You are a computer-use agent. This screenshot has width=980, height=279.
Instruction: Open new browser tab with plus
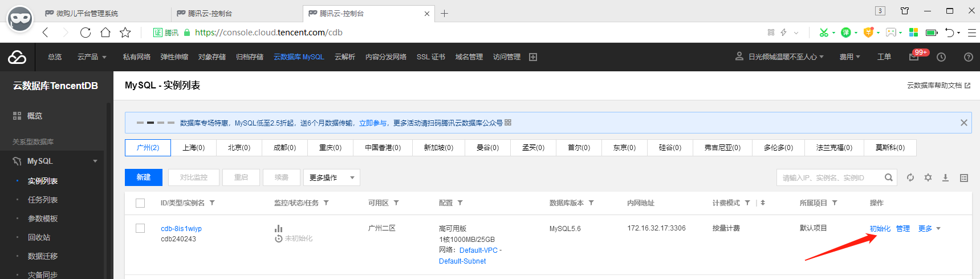click(x=445, y=13)
